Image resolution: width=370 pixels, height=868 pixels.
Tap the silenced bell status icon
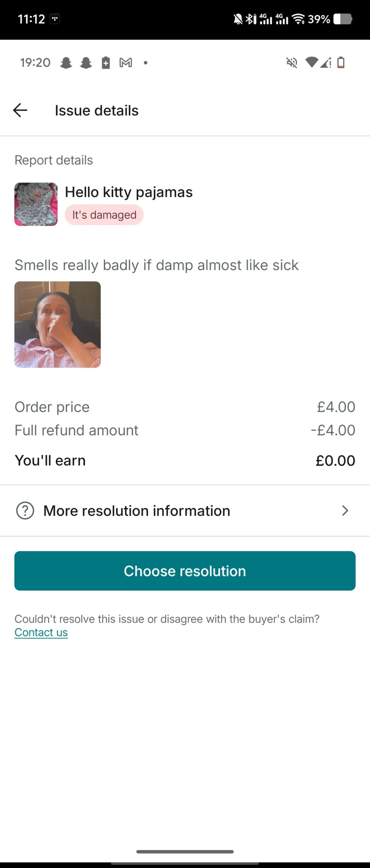[238, 19]
